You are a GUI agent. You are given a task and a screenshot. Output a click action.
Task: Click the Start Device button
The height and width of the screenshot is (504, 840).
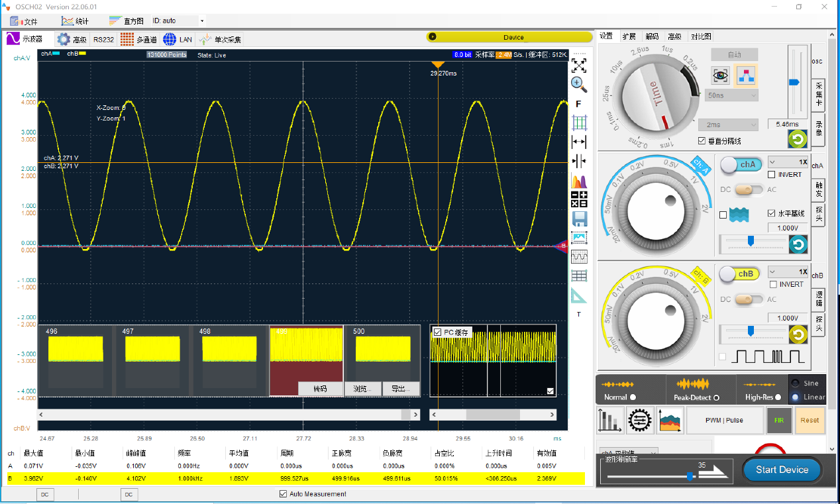click(x=782, y=470)
